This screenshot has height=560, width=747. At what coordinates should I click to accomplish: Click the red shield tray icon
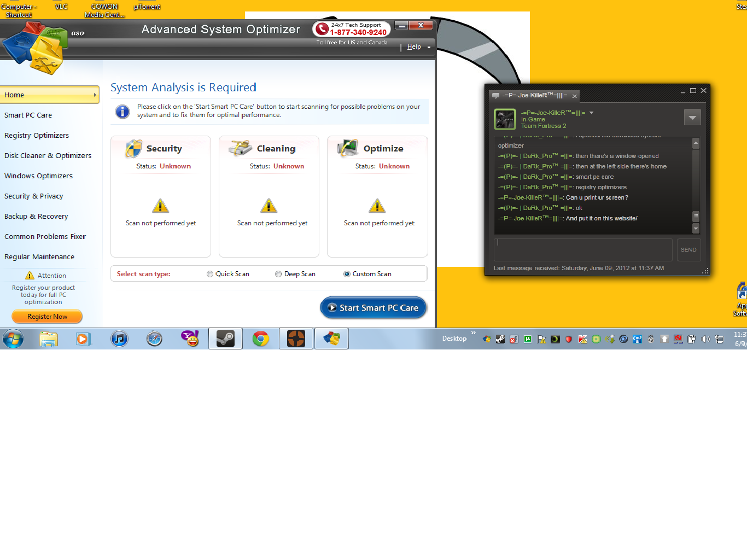click(x=569, y=339)
